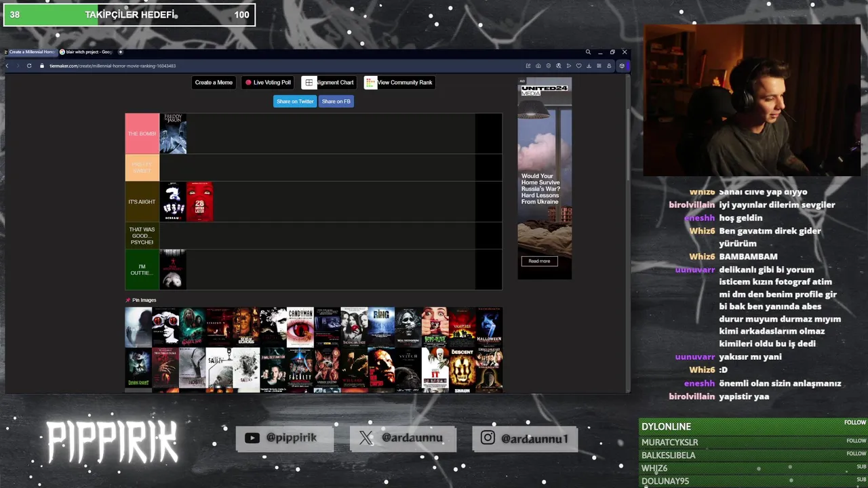Click the IT'S AIIGHT tier label
Image resolution: width=868 pixels, height=488 pixels.
tap(142, 201)
